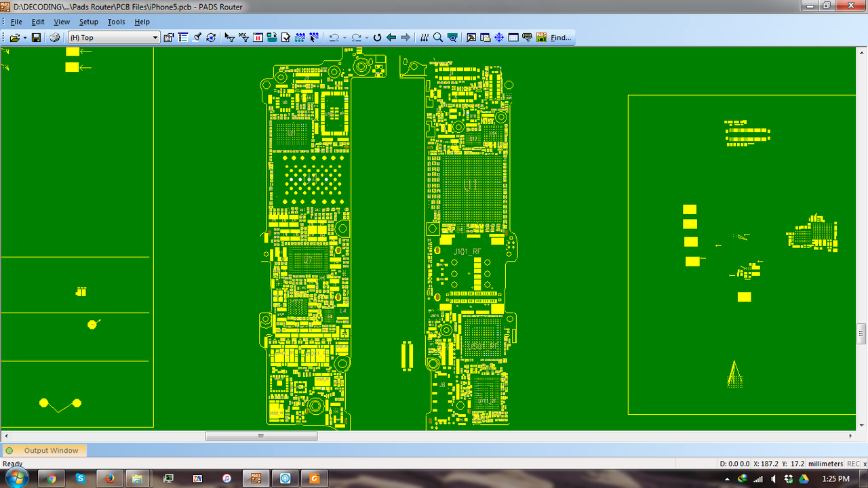Click the J101_RF component label on the board
Screen dimensions: 868x488
click(467, 252)
